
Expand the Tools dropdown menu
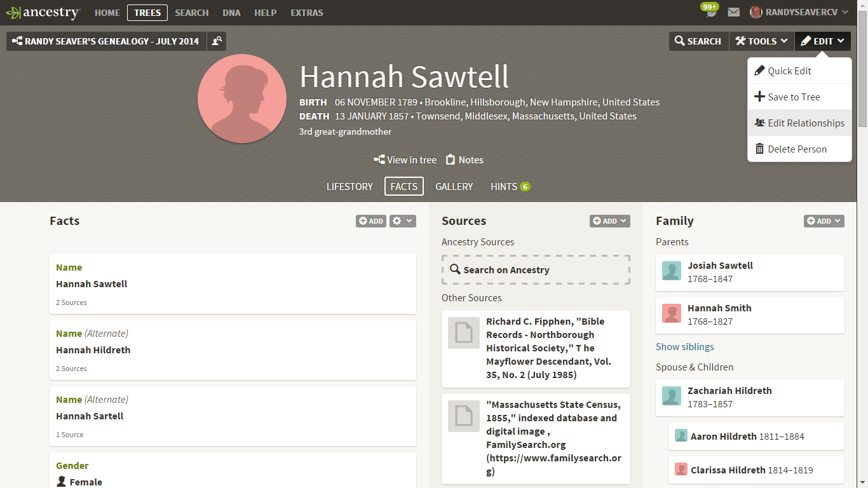coord(761,41)
